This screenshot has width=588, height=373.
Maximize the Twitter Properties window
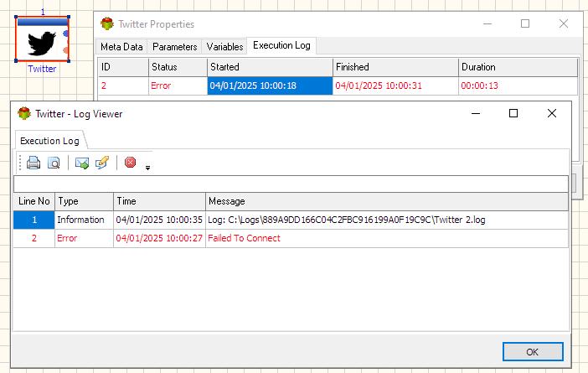click(x=525, y=23)
